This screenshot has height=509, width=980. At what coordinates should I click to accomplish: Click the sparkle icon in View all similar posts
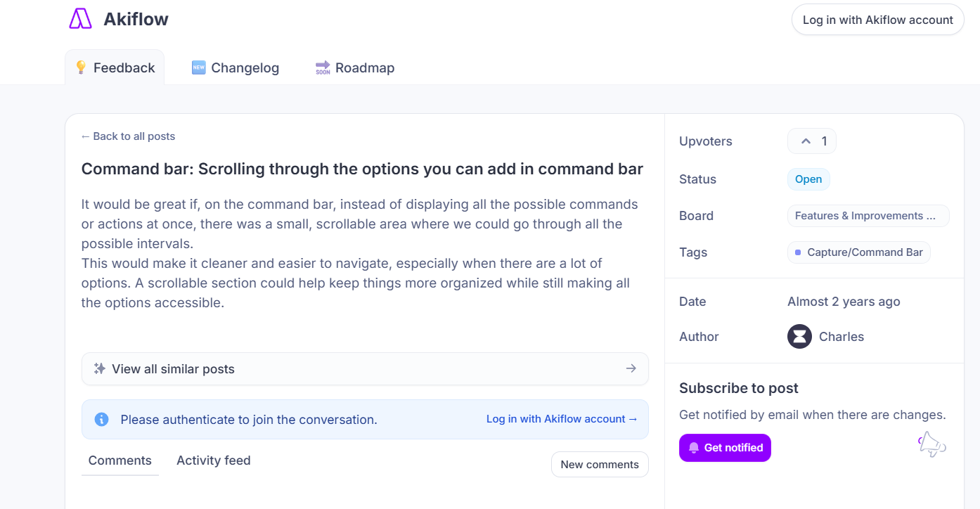(100, 368)
